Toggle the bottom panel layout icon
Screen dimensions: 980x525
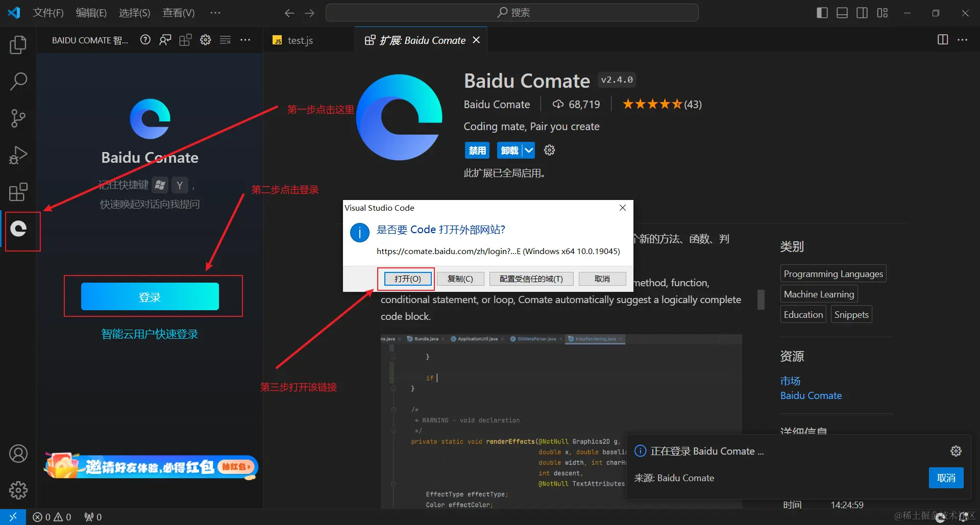click(842, 13)
